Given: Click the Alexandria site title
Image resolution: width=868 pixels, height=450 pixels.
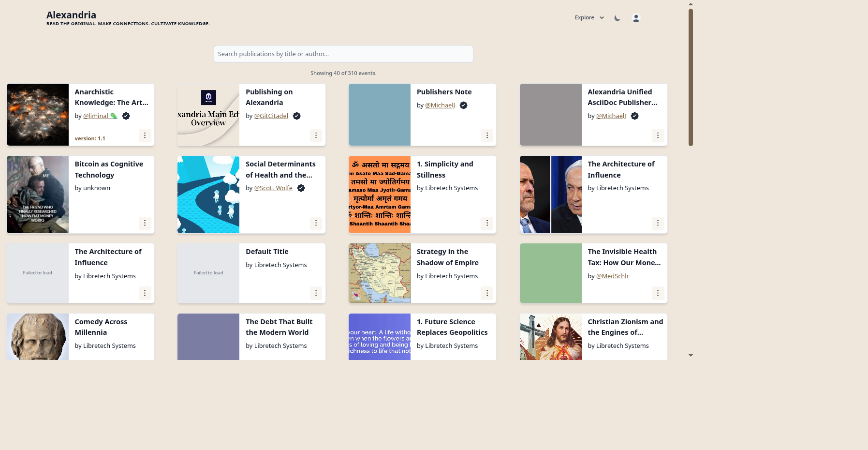Looking at the screenshot, I should pyautogui.click(x=71, y=15).
